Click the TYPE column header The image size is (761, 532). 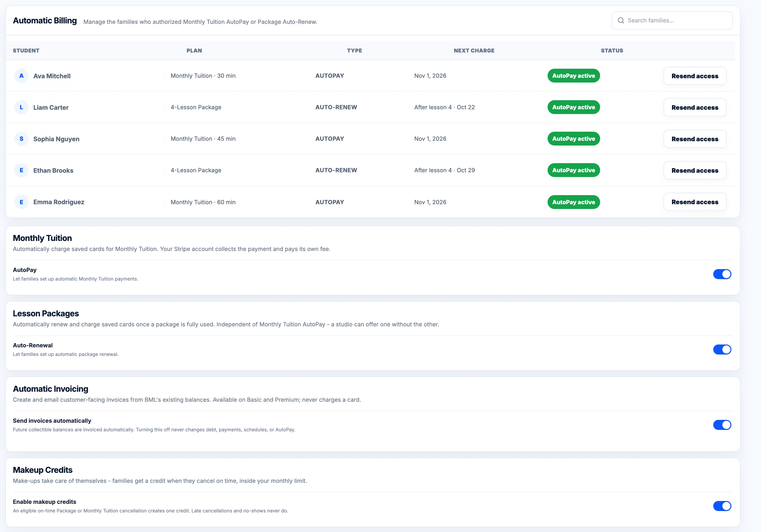354,51
